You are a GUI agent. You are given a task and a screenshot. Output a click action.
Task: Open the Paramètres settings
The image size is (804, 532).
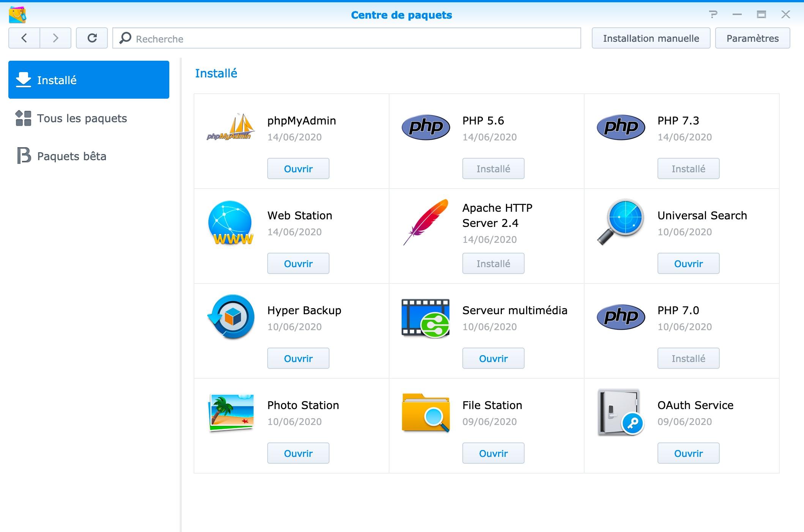752,38
